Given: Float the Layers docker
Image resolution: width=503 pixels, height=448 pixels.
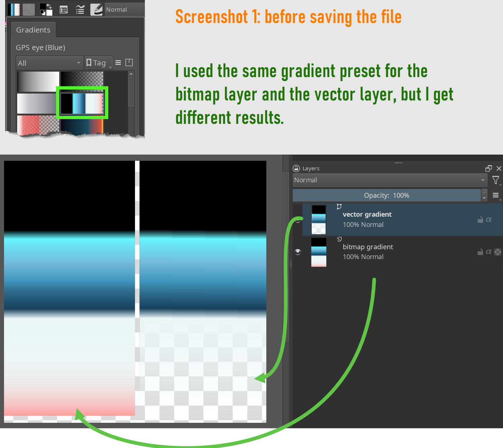Looking at the screenshot, I should 489,168.
